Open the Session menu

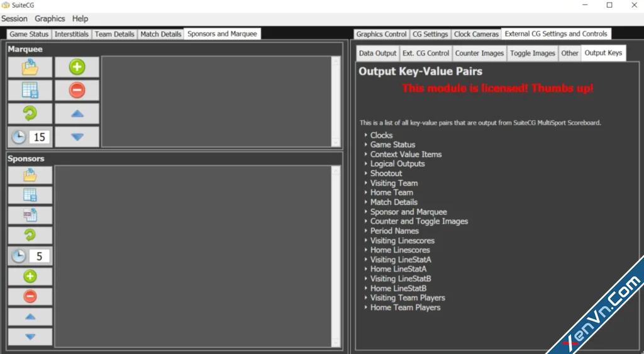pos(14,18)
